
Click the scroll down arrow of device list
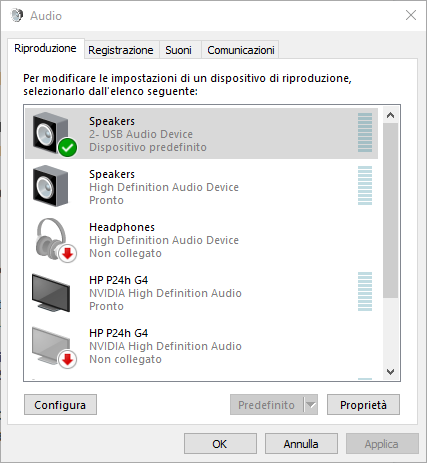pyautogui.click(x=391, y=371)
